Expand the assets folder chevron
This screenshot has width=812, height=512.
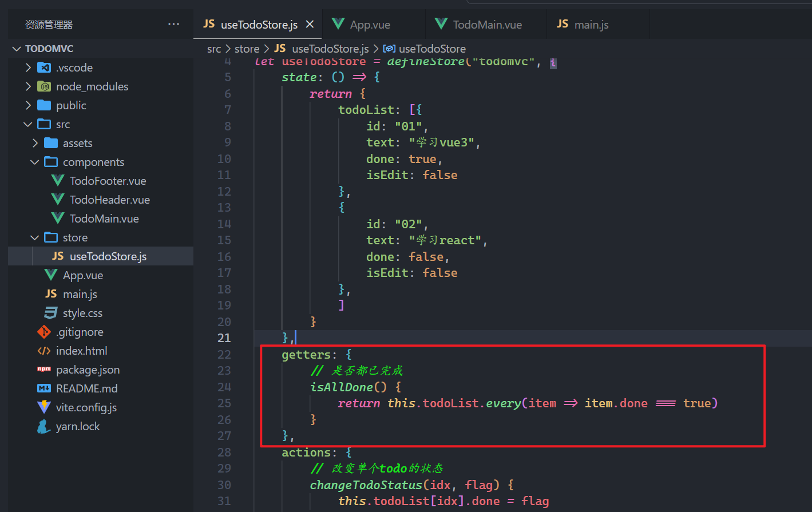click(35, 143)
